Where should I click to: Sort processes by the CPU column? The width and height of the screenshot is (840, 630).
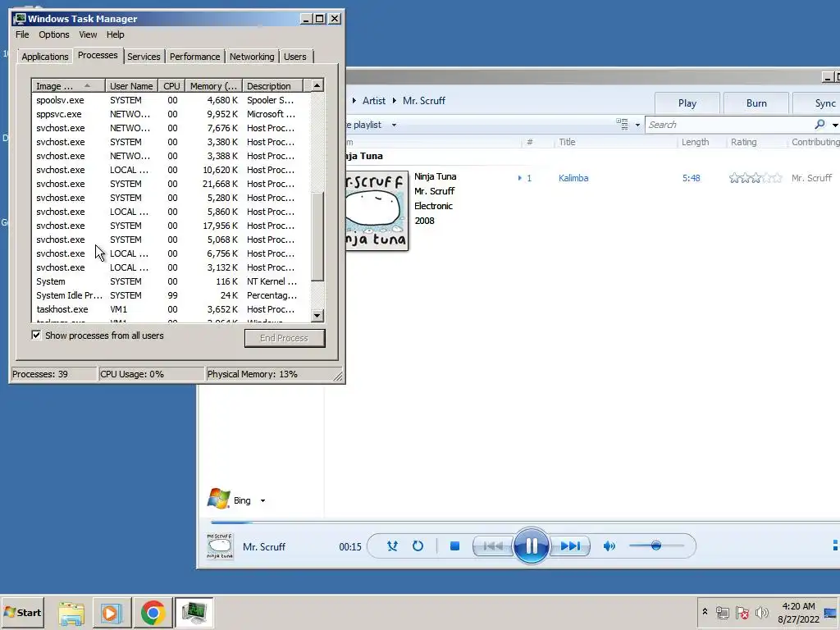(171, 85)
